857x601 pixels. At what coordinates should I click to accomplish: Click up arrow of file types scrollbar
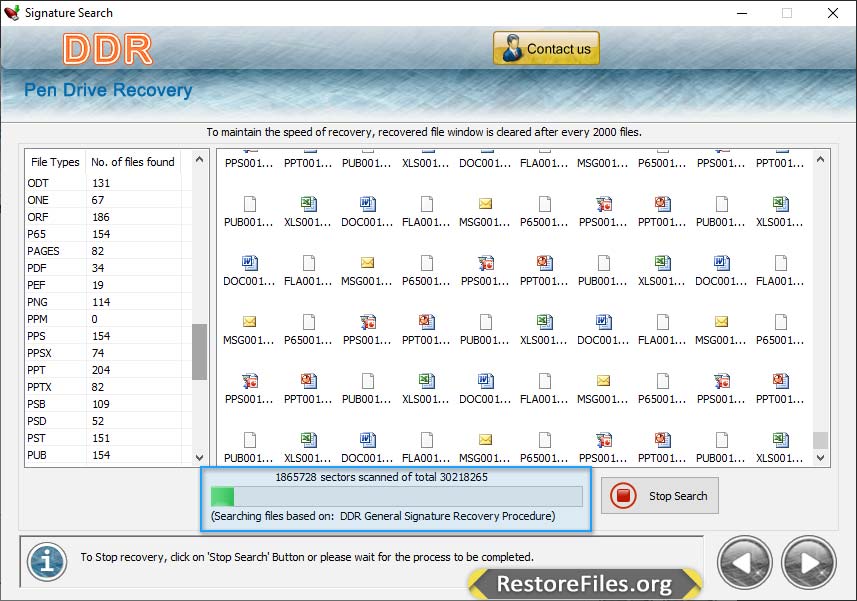click(x=199, y=160)
